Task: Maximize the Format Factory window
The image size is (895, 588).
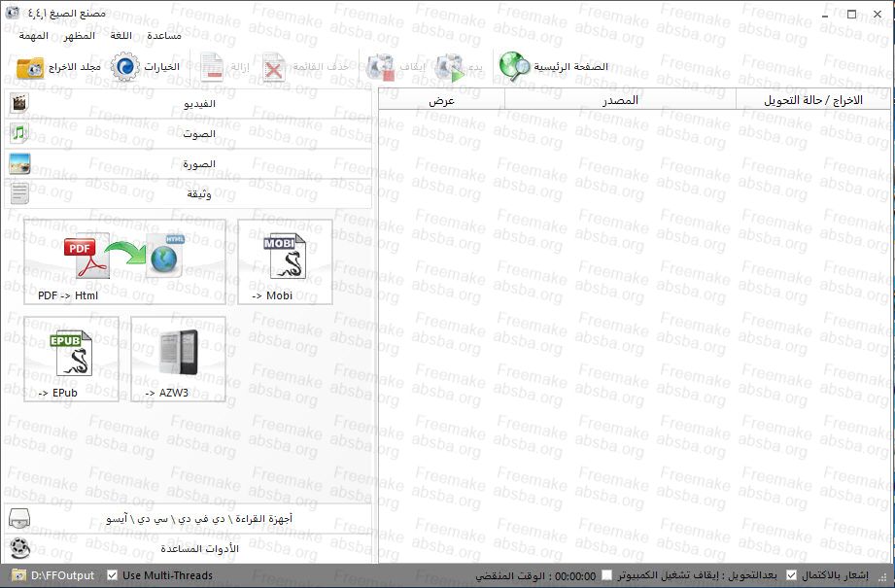Action: click(x=851, y=14)
